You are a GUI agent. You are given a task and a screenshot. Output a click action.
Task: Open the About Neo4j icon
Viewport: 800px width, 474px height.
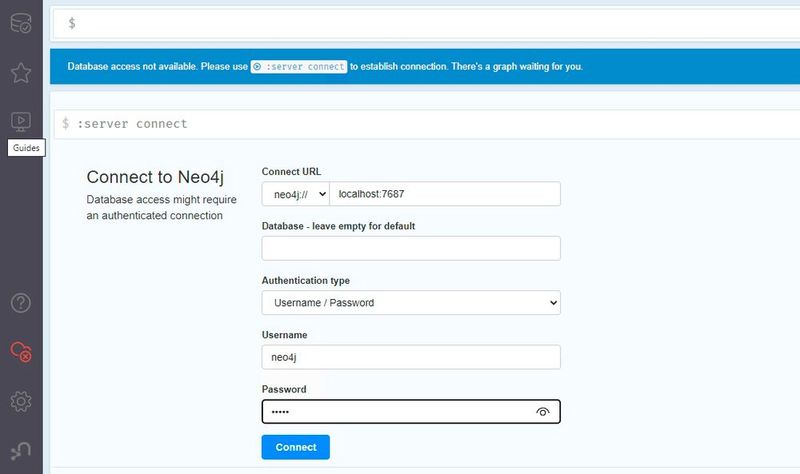21,451
